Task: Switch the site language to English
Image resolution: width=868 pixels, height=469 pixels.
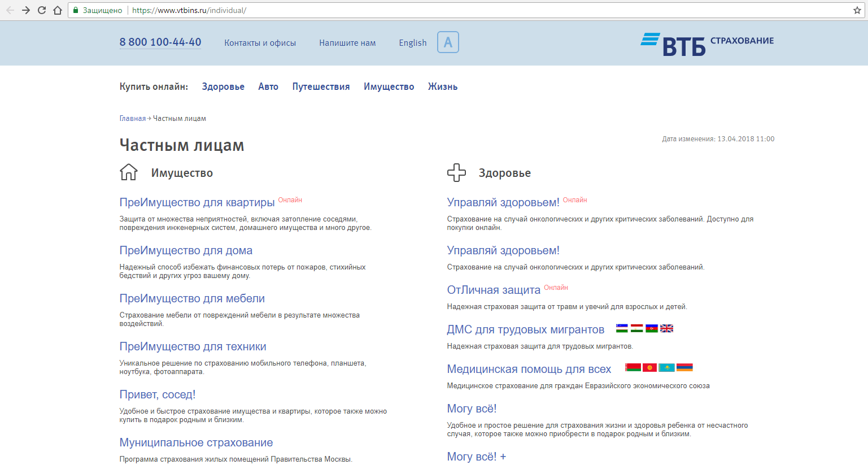Action: [413, 43]
